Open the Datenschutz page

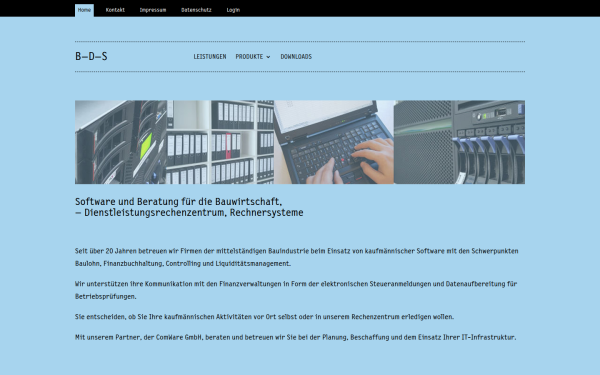[x=196, y=10]
